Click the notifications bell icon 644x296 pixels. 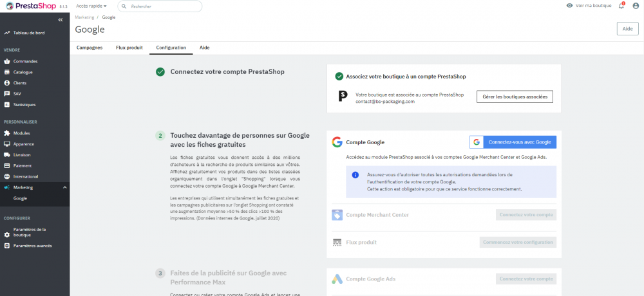tap(621, 6)
